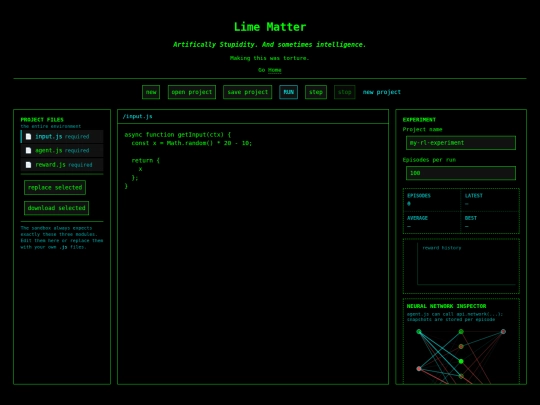The image size is (540, 405).
Task: Click the BEST stat cell
Action: click(x=490, y=222)
